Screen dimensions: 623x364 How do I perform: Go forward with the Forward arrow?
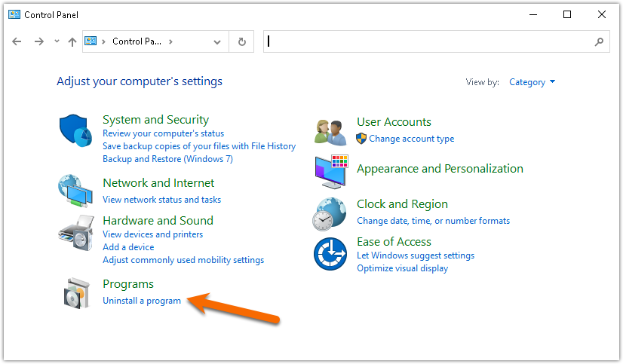coord(39,41)
